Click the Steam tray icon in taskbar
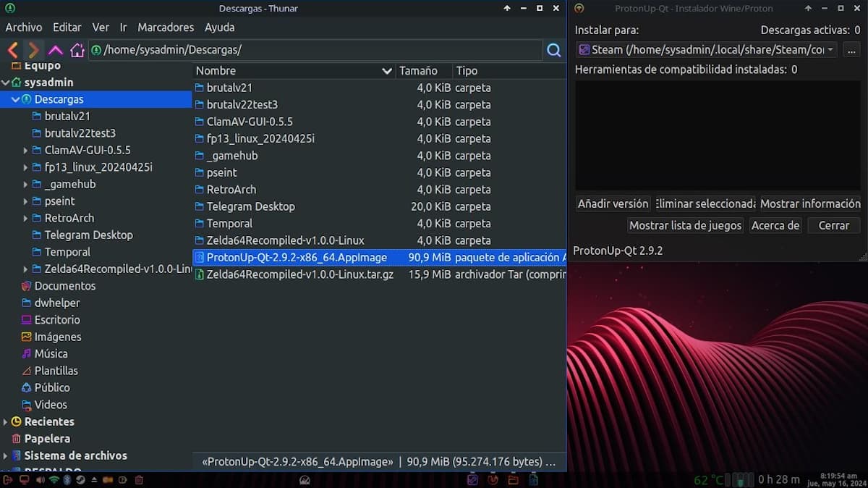The image size is (868, 488). (81, 479)
